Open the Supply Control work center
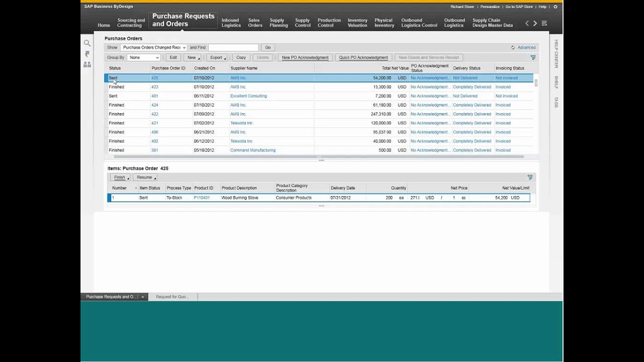Viewport: 644px width, 362px height. point(302,23)
